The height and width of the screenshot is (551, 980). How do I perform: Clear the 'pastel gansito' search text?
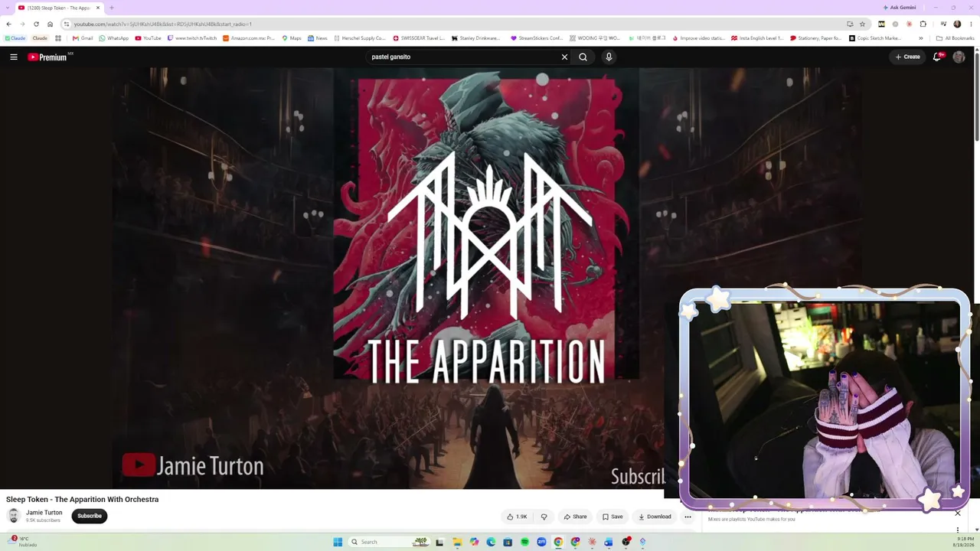click(564, 57)
